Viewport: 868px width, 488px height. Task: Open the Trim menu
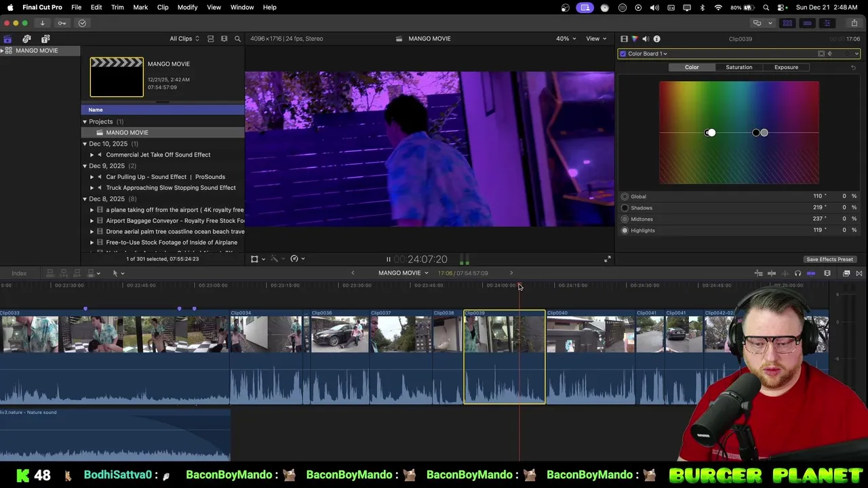click(x=117, y=7)
